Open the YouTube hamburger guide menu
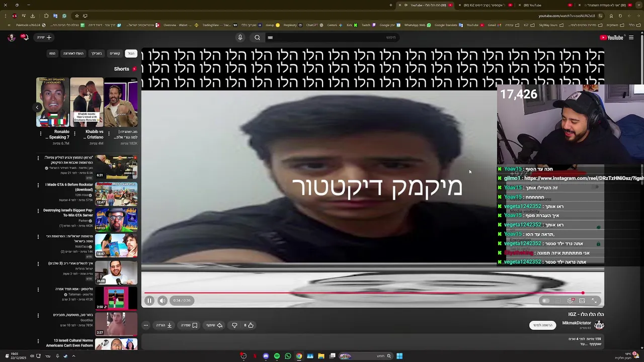Viewport: 644px width, 362px height. pos(631,37)
